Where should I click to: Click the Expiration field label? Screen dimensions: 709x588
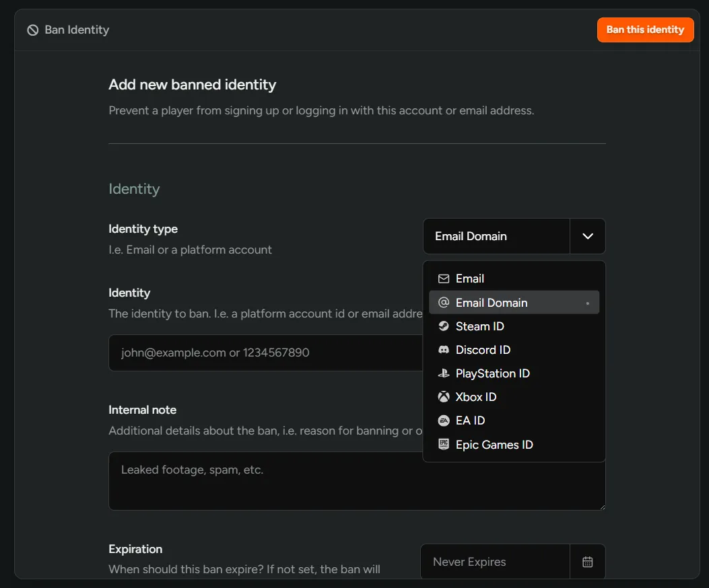tap(135, 549)
